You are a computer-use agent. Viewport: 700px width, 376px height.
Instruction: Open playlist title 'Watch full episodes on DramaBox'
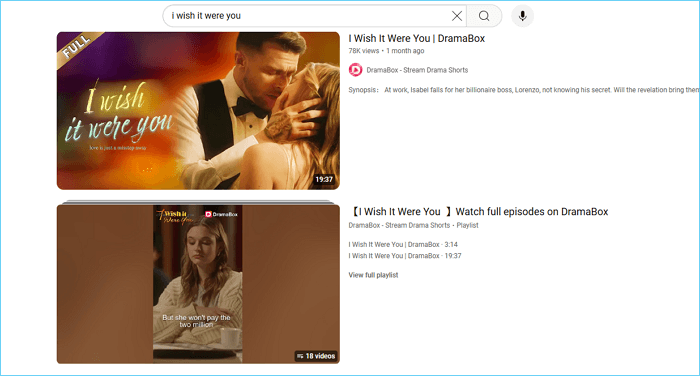[x=479, y=212]
